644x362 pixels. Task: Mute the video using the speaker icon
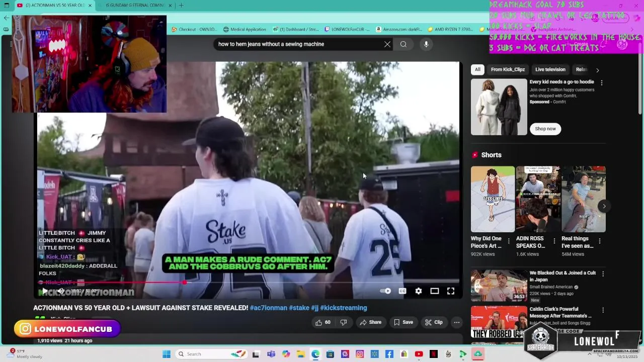pos(61,291)
